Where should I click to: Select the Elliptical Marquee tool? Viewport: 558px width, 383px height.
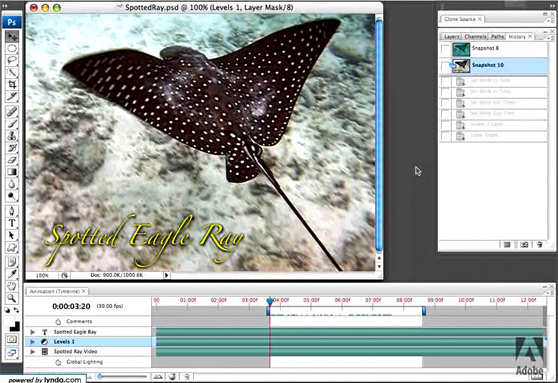12,48
